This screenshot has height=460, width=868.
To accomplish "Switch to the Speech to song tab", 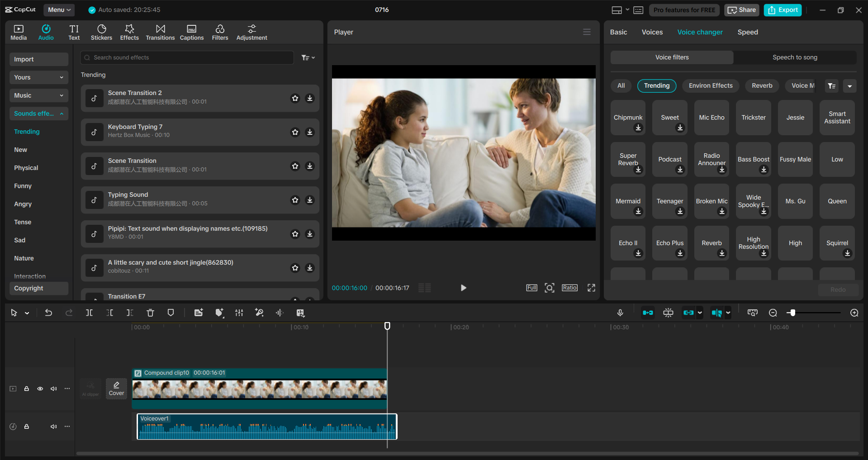I will pyautogui.click(x=794, y=57).
